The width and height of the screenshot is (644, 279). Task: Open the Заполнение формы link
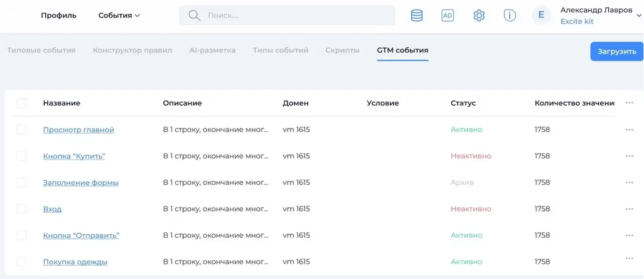(81, 183)
